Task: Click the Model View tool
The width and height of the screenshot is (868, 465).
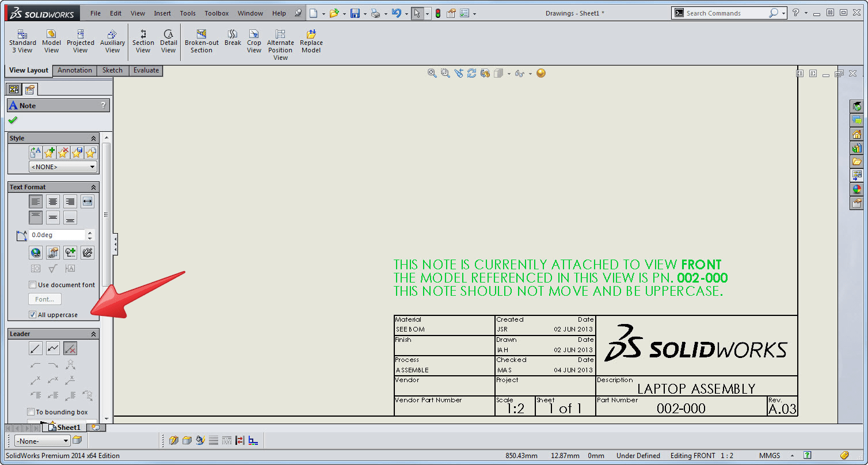Action: coord(51,41)
